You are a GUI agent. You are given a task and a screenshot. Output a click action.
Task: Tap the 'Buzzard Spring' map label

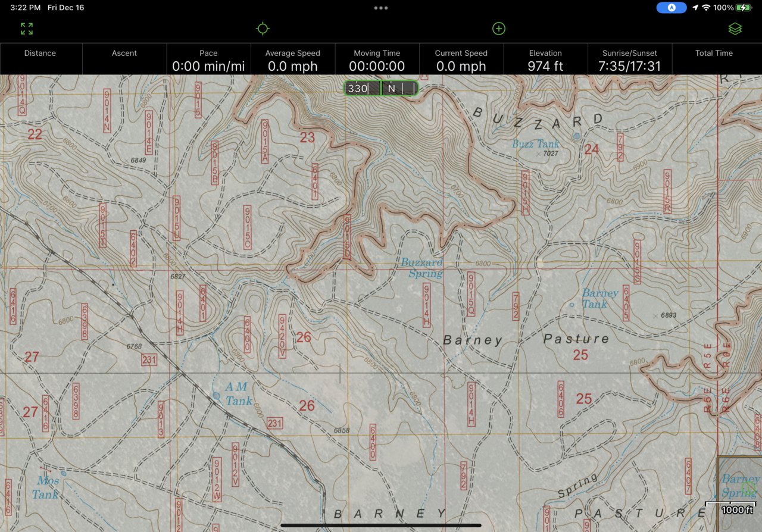tap(422, 268)
